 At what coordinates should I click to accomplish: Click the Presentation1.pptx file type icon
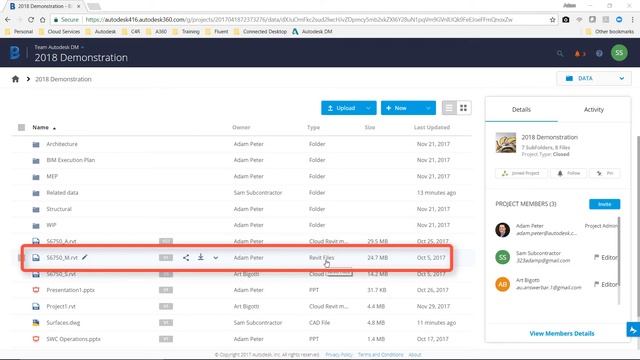[x=36, y=290]
